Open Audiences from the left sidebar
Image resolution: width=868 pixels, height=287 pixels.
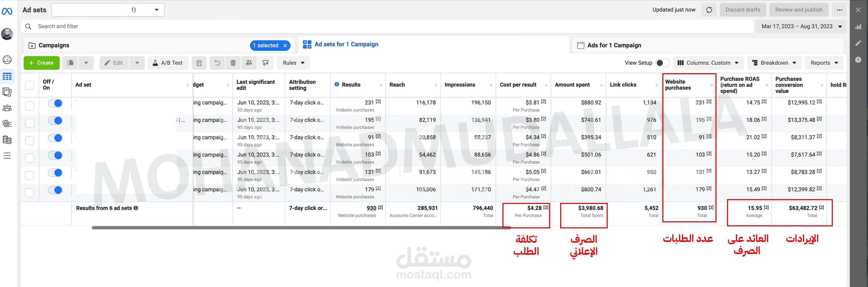coord(7,108)
